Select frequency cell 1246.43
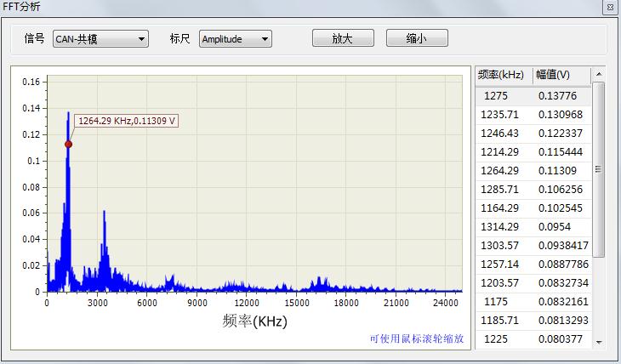 point(499,133)
